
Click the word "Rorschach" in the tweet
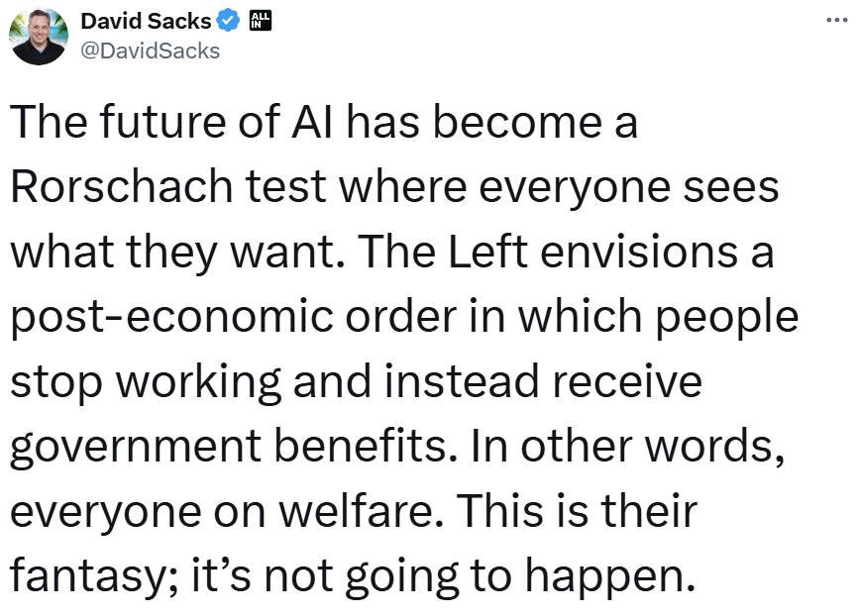click(x=122, y=186)
